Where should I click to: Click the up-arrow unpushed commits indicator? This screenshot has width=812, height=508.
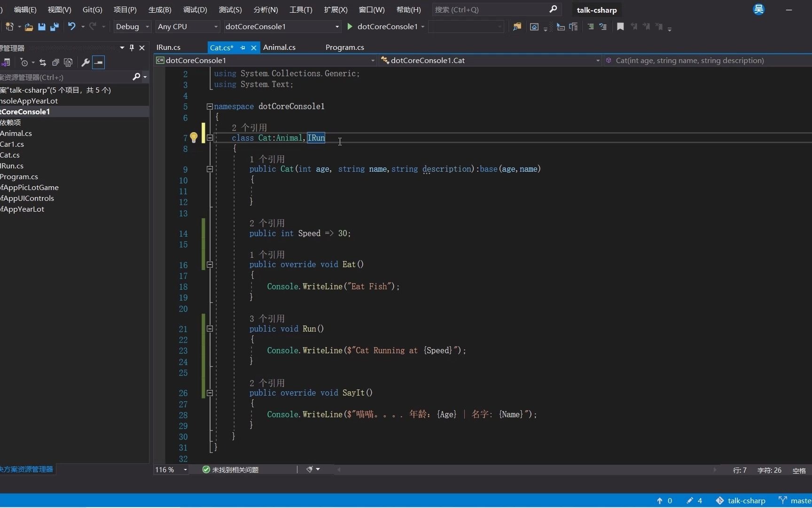click(x=664, y=500)
